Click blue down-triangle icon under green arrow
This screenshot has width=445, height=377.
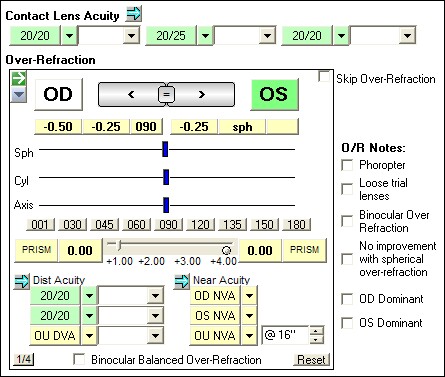[19, 95]
